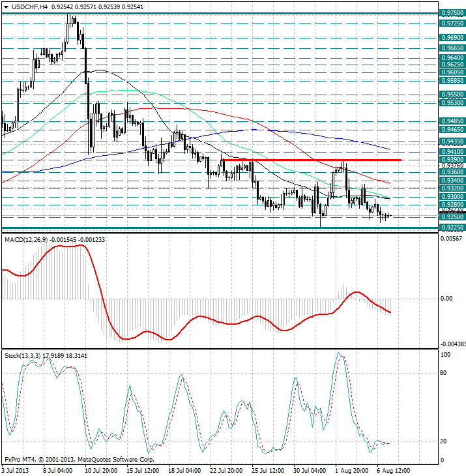Click the thick red horizontal resistance line
466x476 pixels.
(x=312, y=159)
